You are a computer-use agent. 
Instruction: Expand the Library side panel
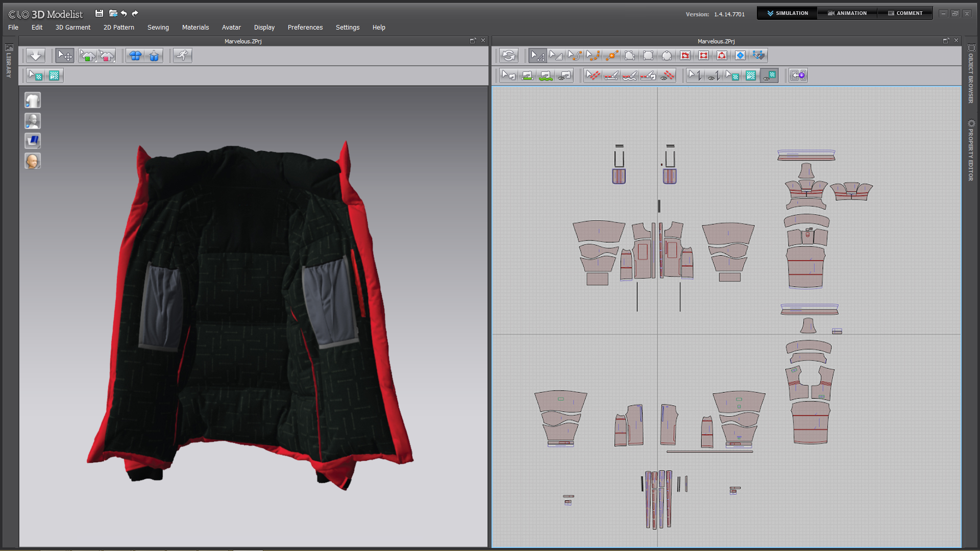tap(9, 61)
